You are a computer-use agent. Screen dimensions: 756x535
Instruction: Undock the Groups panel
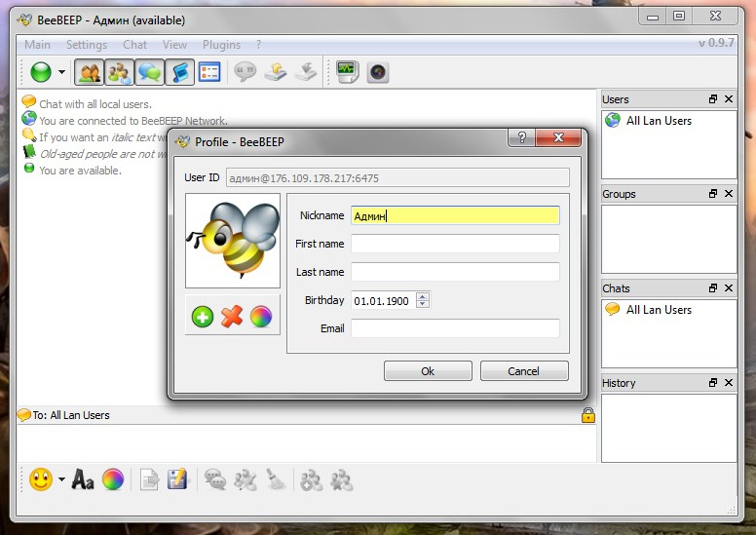coord(713,194)
